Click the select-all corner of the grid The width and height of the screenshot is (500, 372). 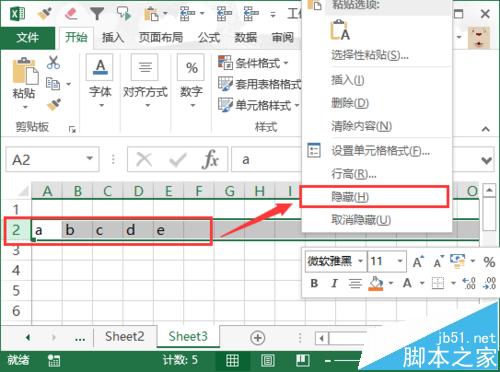coord(23,192)
